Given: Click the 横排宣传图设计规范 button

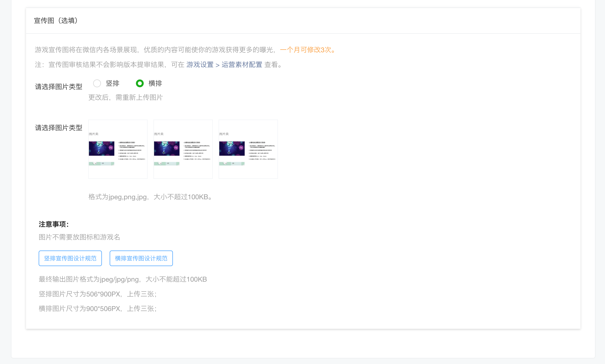Looking at the screenshot, I should pyautogui.click(x=141, y=258).
